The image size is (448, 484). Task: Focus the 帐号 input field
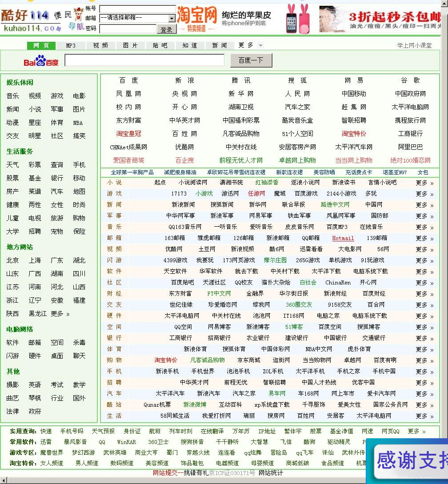[x=137, y=8]
